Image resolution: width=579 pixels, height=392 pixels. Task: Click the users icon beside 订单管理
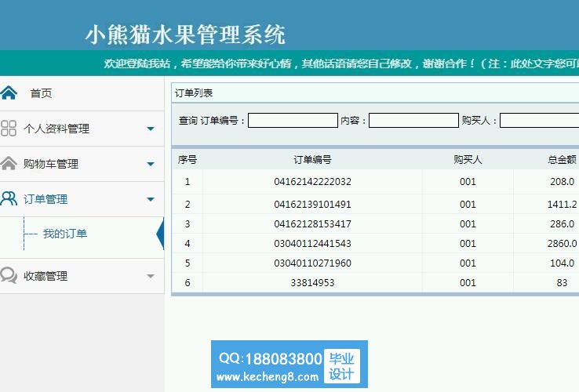9,198
